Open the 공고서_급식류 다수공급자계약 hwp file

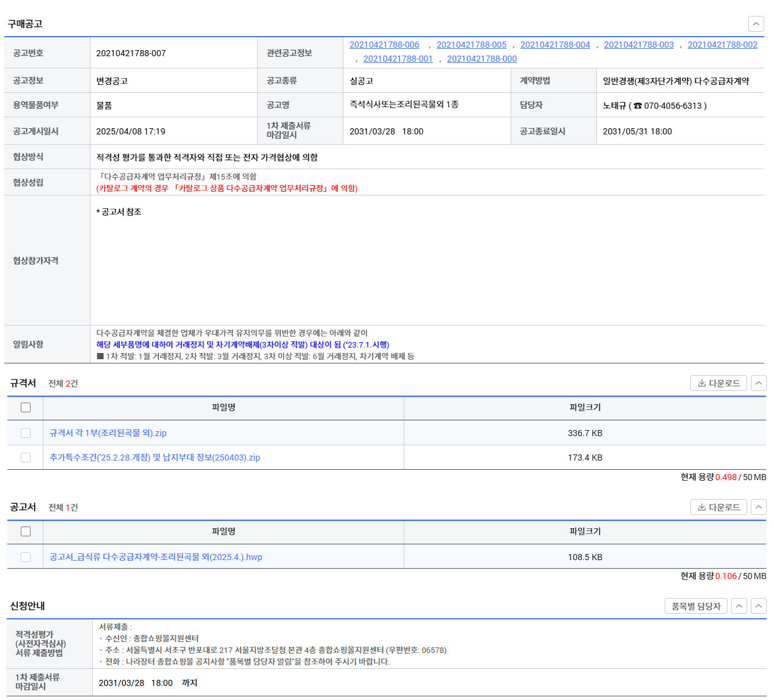point(156,557)
